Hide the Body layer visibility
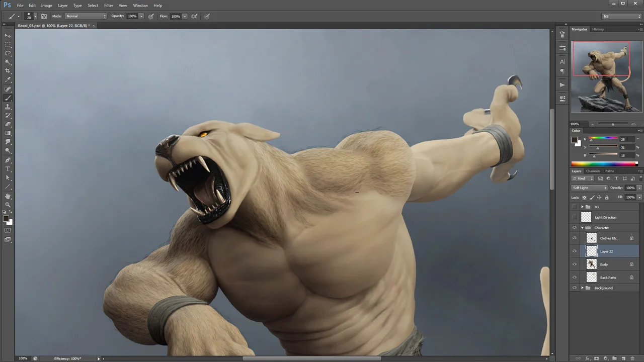The height and width of the screenshot is (362, 644). tap(575, 264)
